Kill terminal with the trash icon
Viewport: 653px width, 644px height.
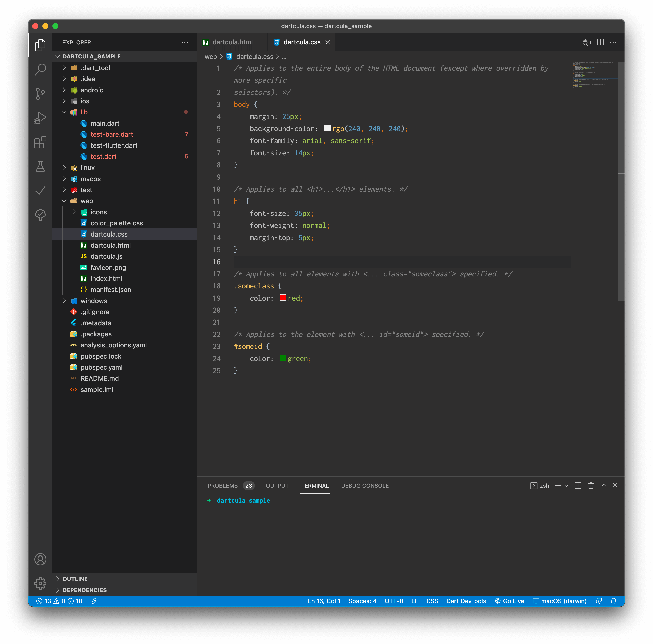point(591,485)
